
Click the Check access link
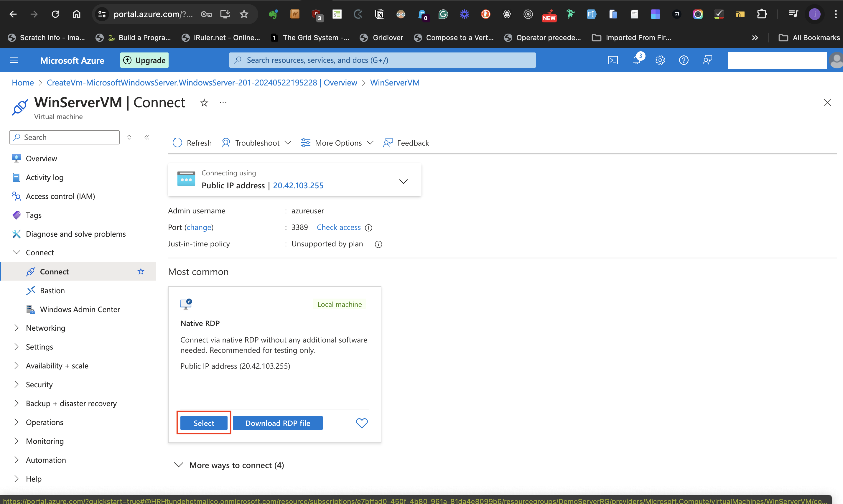(x=338, y=227)
